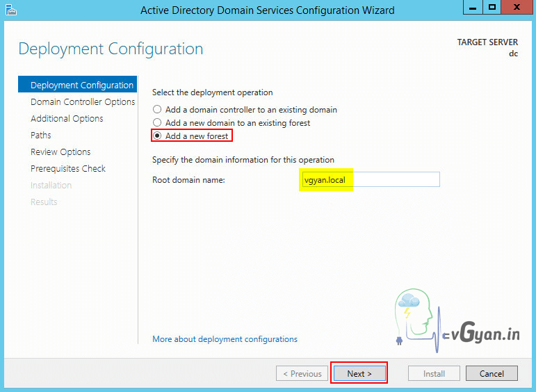This screenshot has height=392, width=536.
Task: Select 'Add a domain controller to an existing domain'
Action: pyautogui.click(x=157, y=110)
